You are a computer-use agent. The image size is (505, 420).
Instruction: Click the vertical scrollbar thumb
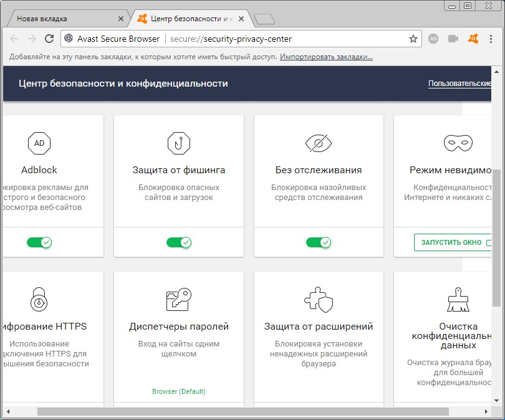pos(496,238)
